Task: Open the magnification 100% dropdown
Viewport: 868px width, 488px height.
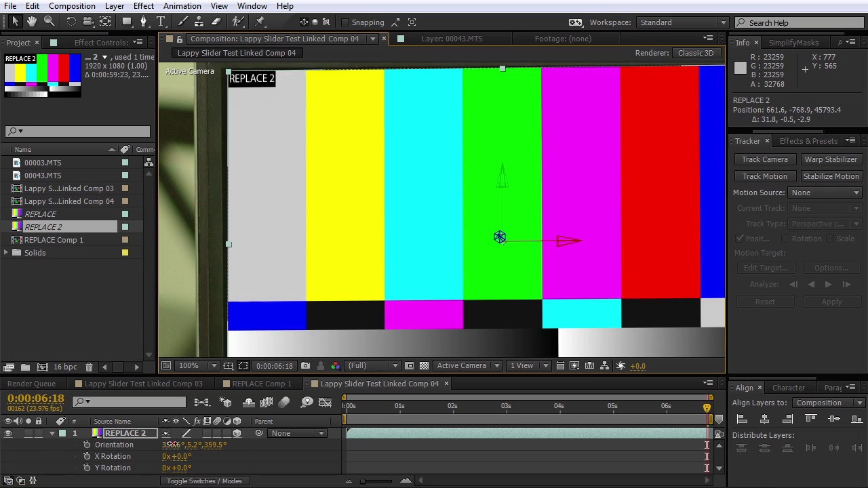Action: click(197, 366)
